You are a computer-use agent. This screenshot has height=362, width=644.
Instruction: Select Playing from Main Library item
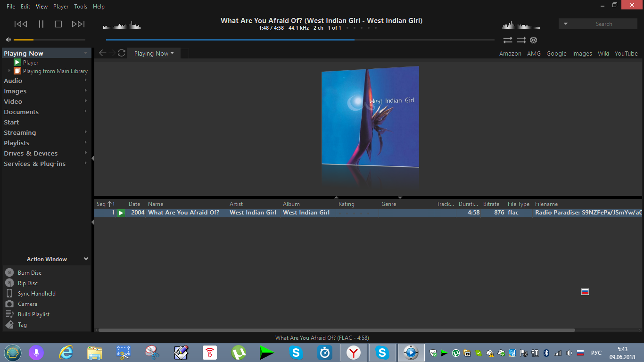pyautogui.click(x=55, y=71)
